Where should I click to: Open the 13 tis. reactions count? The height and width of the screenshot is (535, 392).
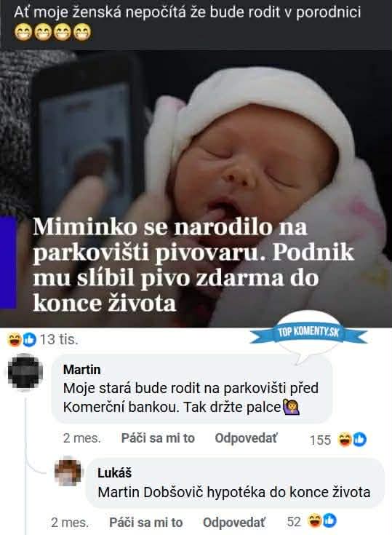point(59,339)
